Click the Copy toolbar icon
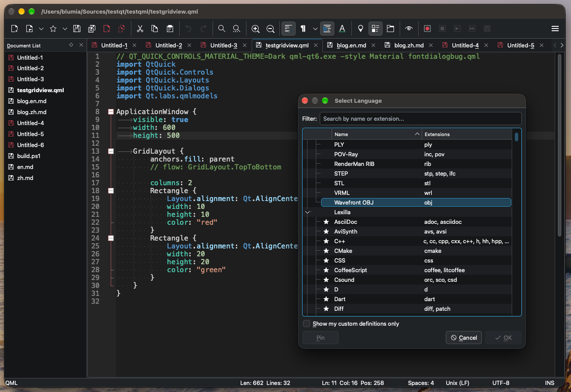571x392 pixels. (x=155, y=29)
